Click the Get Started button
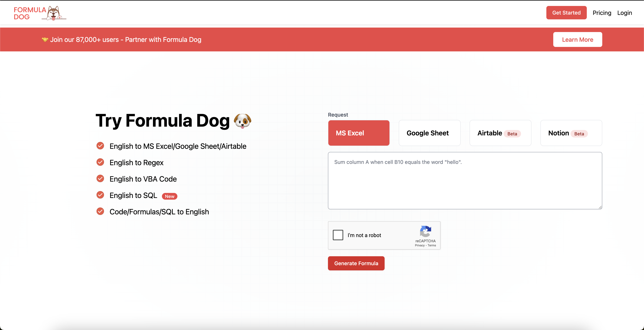This screenshot has height=330, width=644. pos(566,13)
